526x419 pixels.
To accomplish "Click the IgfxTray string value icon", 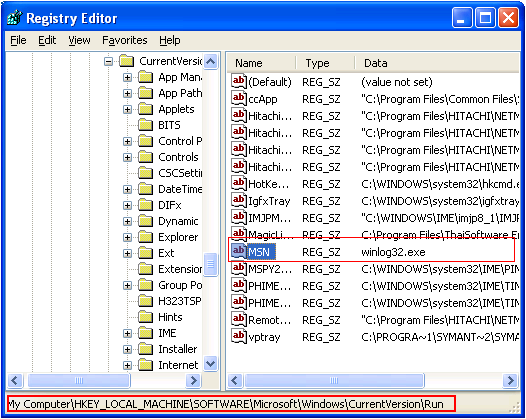I will click(239, 200).
